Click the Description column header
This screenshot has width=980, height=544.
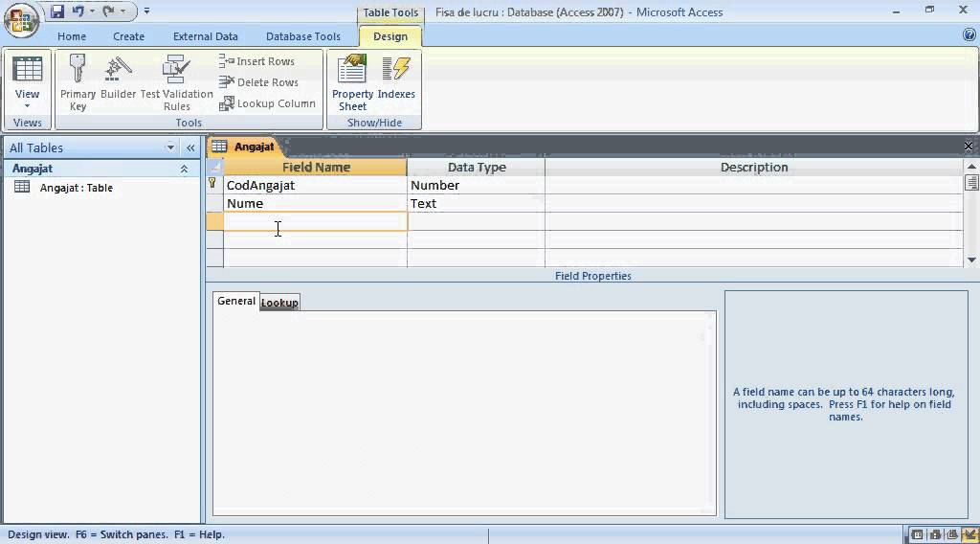(754, 167)
